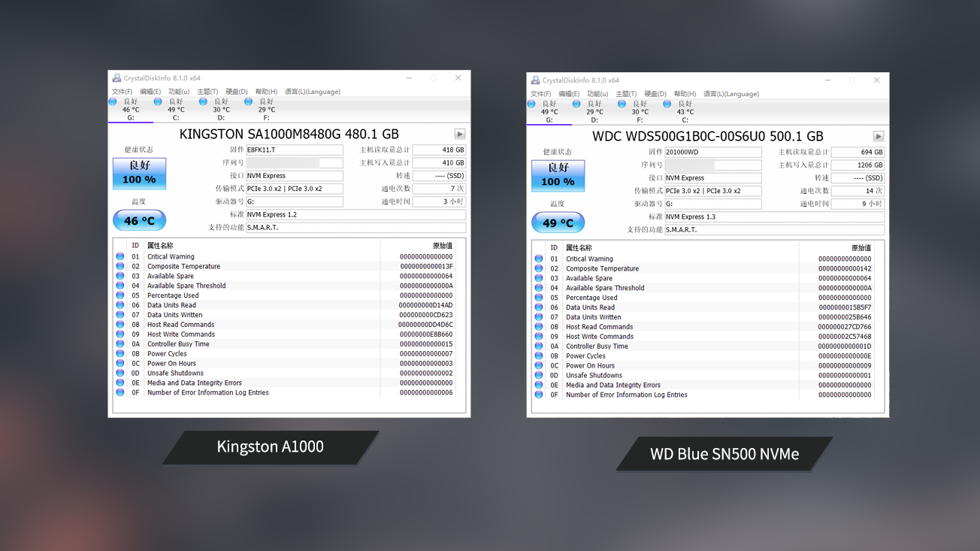This screenshot has height=551, width=980.
Task: Click 属性名称 column header in Kingston window
Action: tap(160, 246)
